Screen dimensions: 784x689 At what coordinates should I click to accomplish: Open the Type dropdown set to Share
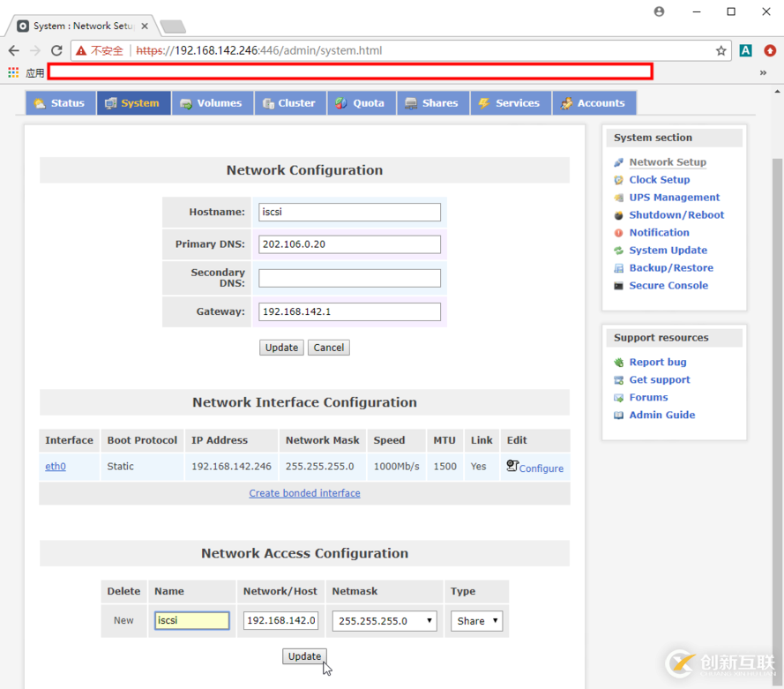[476, 620]
